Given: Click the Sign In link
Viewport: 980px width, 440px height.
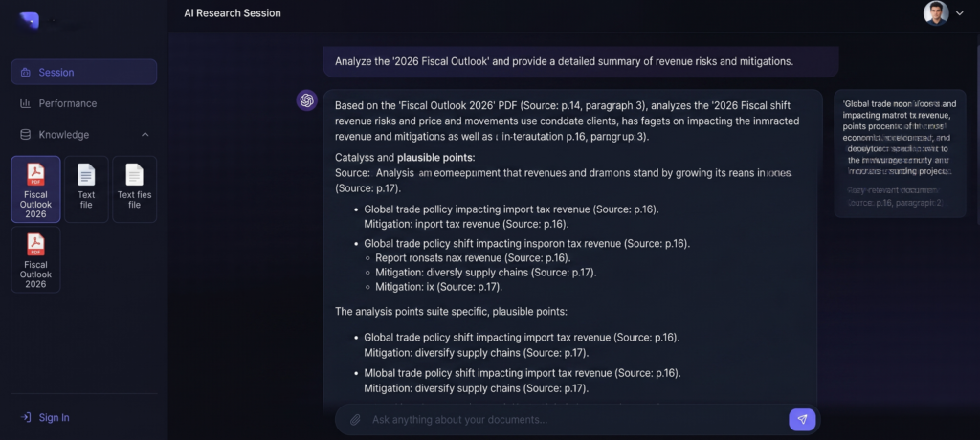Looking at the screenshot, I should (x=54, y=417).
